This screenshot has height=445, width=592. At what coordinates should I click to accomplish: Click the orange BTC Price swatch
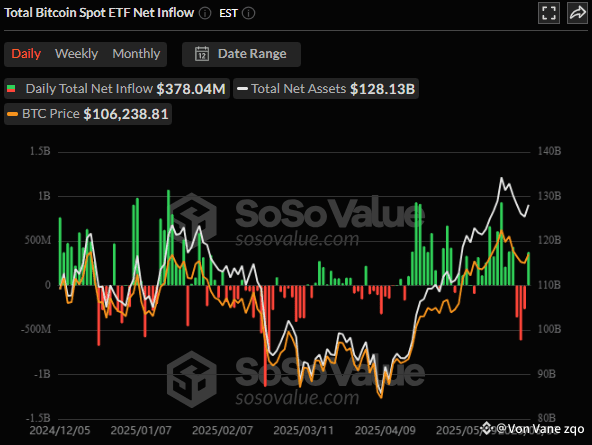(x=12, y=114)
